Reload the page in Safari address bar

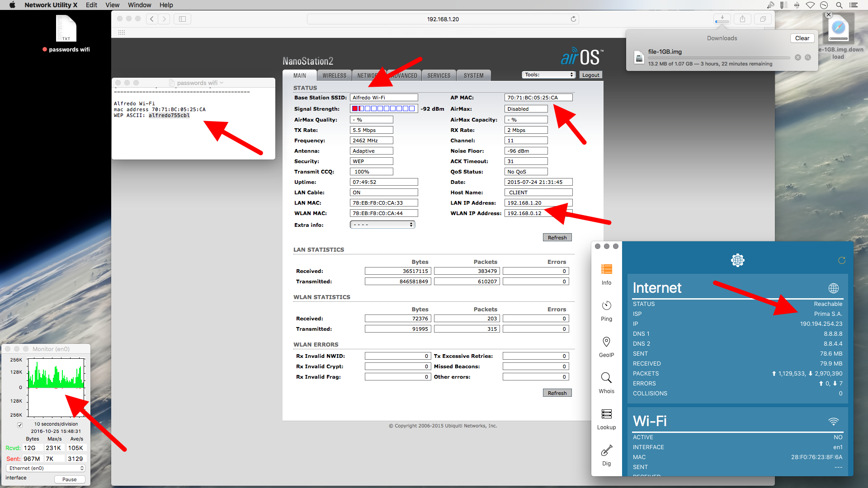[x=573, y=19]
